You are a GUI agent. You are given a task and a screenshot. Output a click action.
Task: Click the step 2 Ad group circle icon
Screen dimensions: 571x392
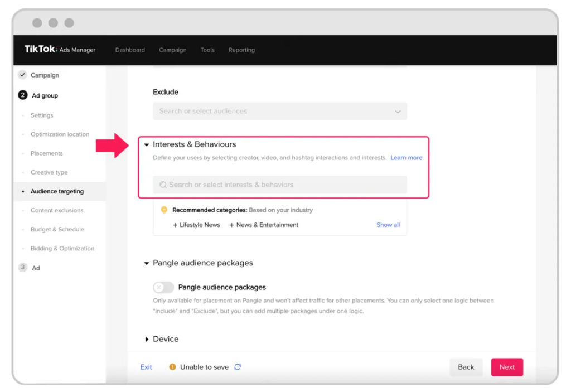coord(22,95)
